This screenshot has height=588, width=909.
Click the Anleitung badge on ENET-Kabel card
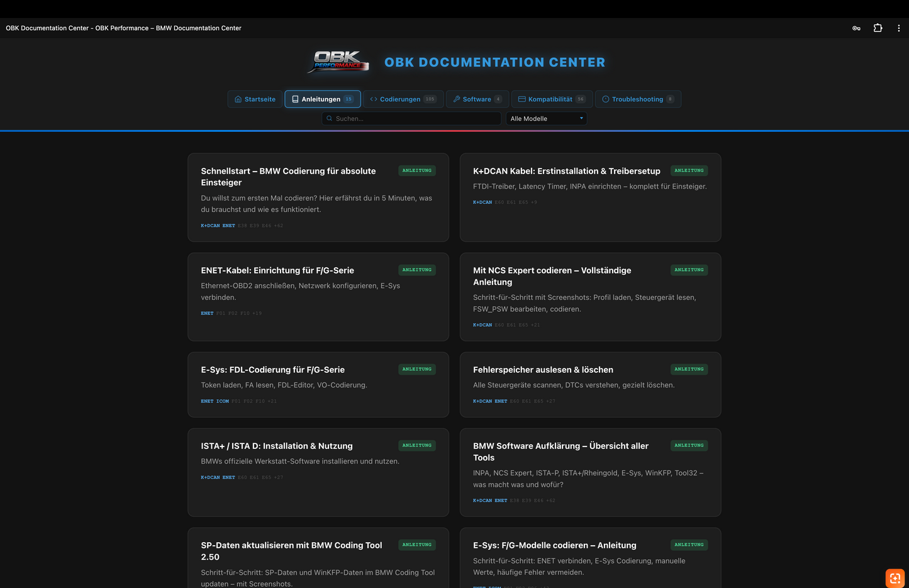[x=417, y=270]
